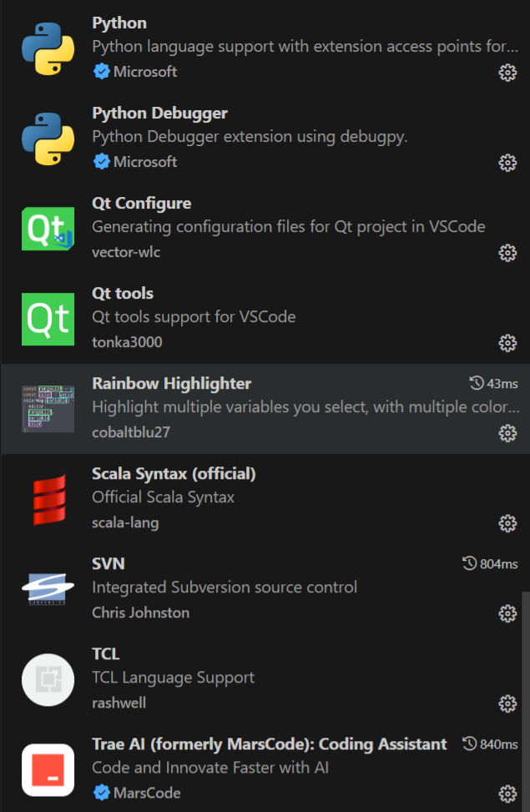Viewport: 530px width, 812px height.
Task: Click the Python Debugger logo
Action: [x=48, y=139]
